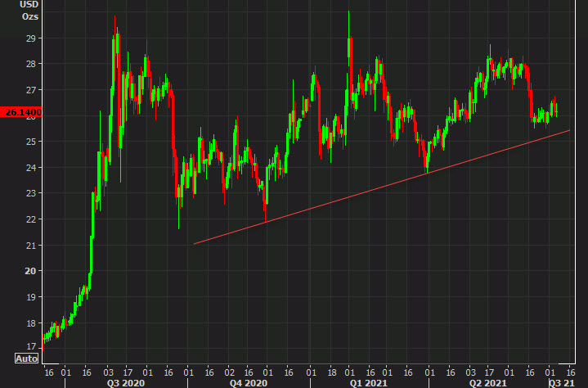Click the Q3 21 quarter label
588x388 pixels.
point(561,382)
